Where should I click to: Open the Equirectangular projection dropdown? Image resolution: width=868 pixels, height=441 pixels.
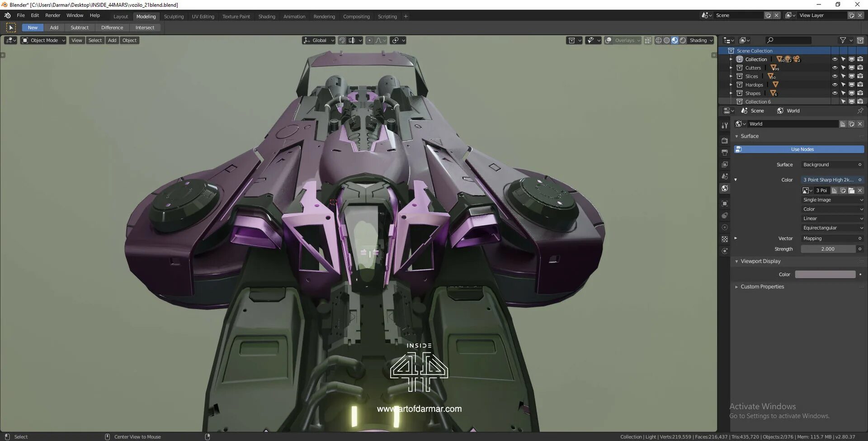(x=833, y=228)
